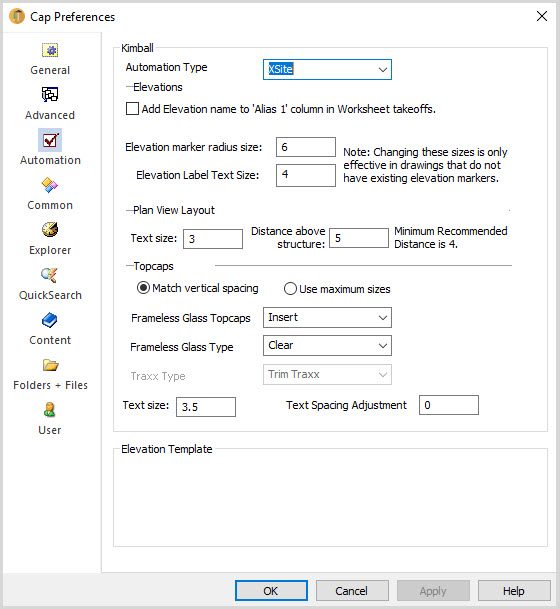Click the Cancel button
The image size is (559, 609).
(x=352, y=591)
